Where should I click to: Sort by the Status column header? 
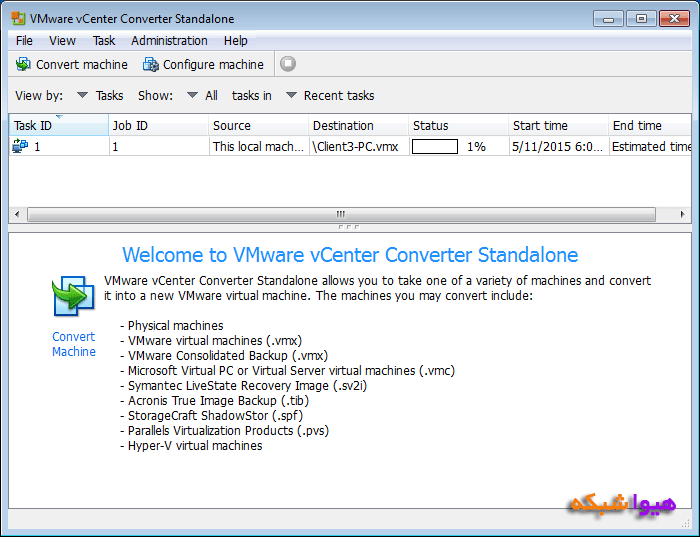pos(458,125)
